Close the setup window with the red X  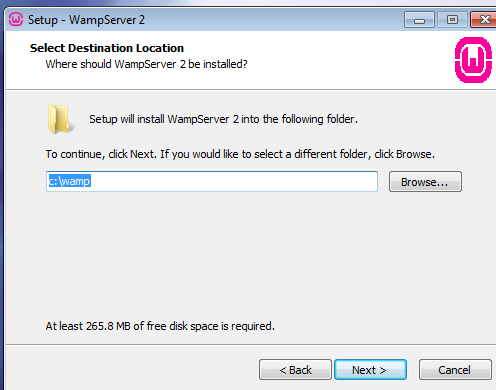pos(483,20)
